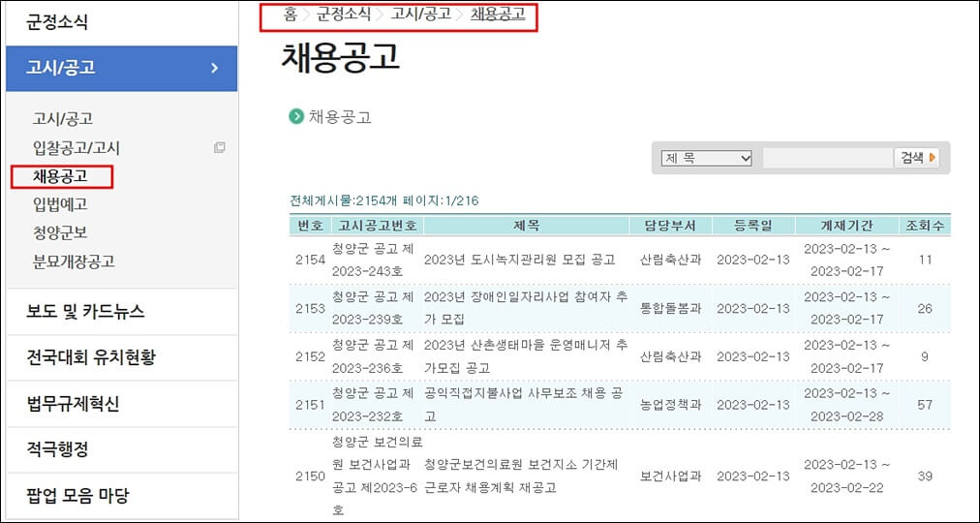
Task: Open 입법예고 sidebar item
Action: coord(60,203)
